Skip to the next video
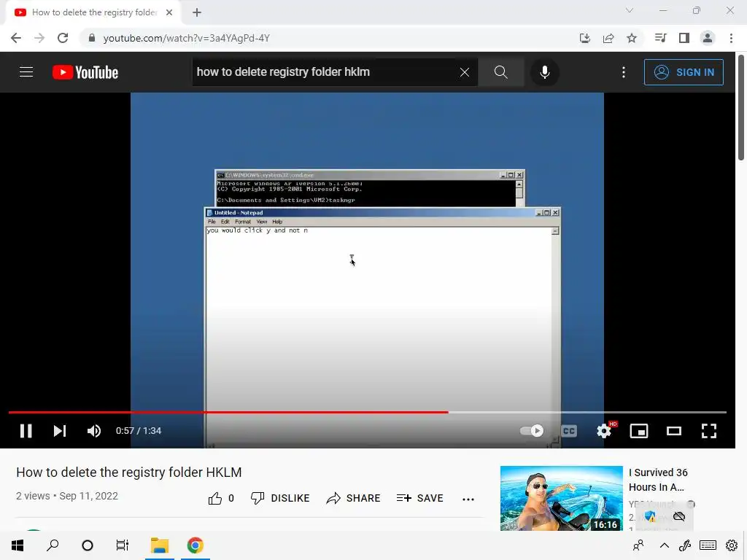Screen dimensions: 747x560 (x=60, y=431)
